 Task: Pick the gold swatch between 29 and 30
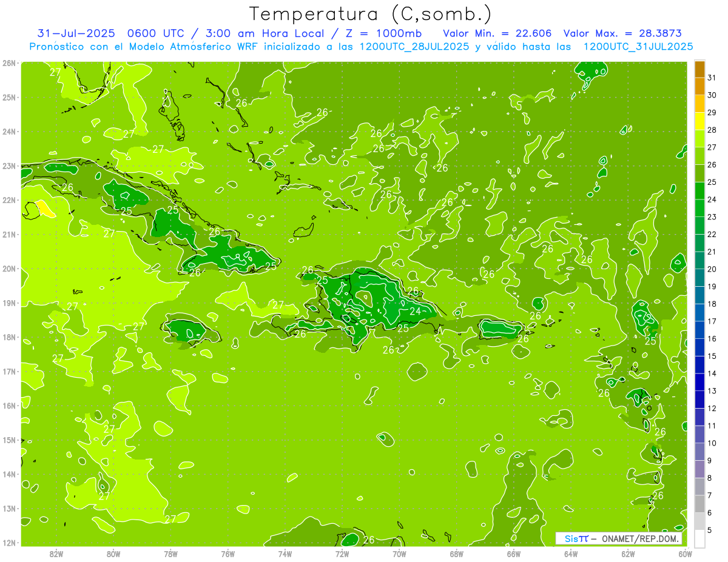coord(699,104)
